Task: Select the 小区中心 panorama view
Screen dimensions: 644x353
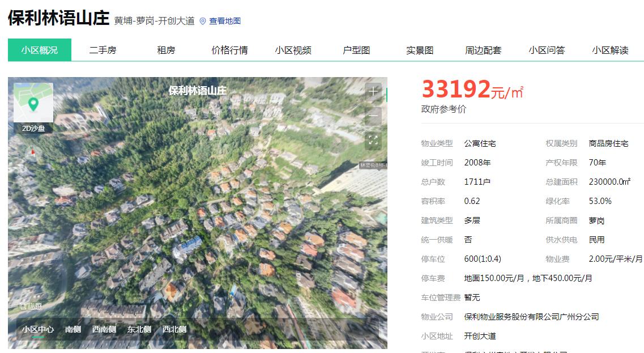Action: click(x=38, y=329)
